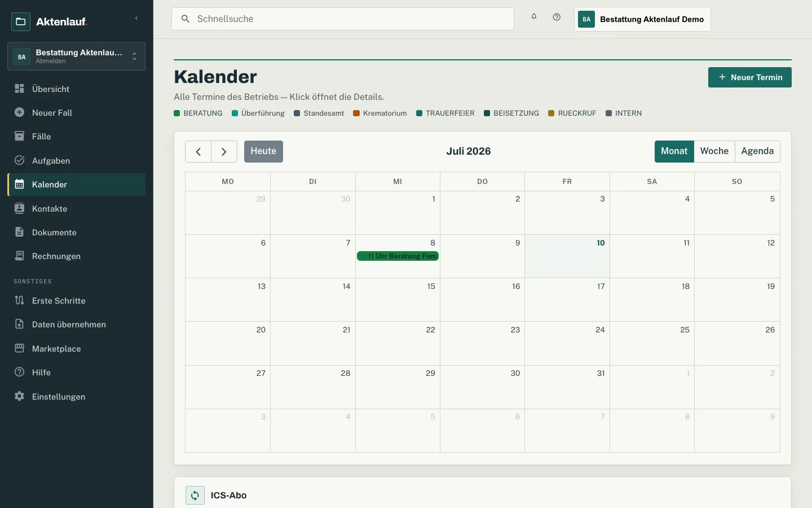Click the Aktenlauf folder logo icon
This screenshot has height=508, width=812.
(x=21, y=21)
